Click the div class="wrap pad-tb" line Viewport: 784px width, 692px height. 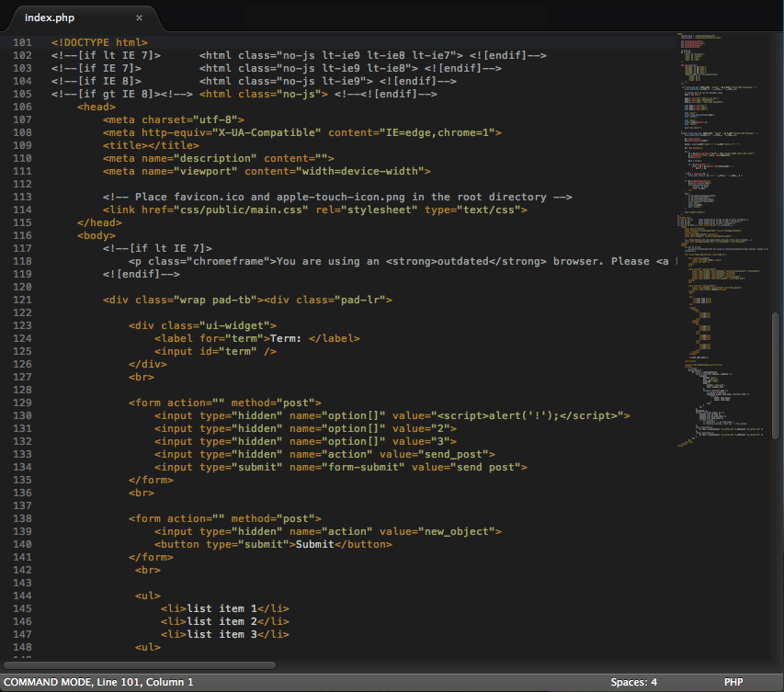(x=247, y=300)
